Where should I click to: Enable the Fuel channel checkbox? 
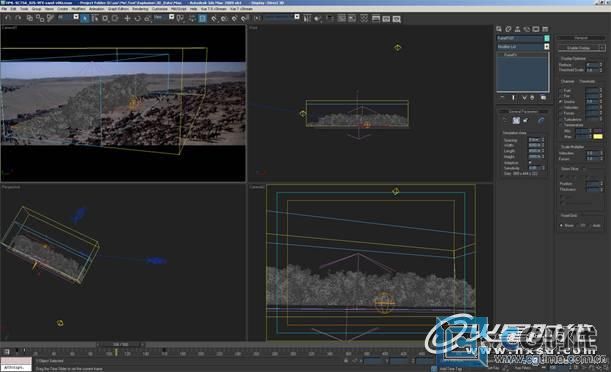pos(562,90)
